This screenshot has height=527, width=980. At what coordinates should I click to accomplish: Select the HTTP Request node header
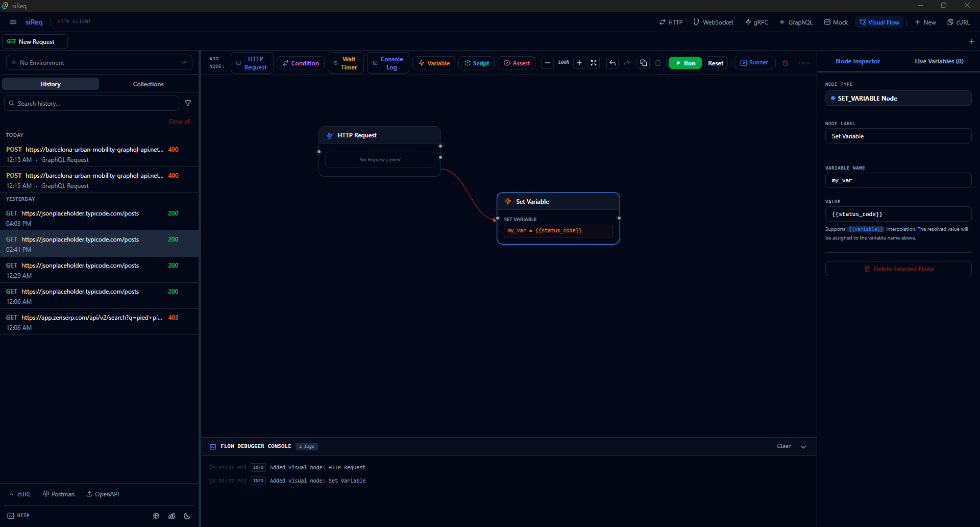[x=380, y=135]
